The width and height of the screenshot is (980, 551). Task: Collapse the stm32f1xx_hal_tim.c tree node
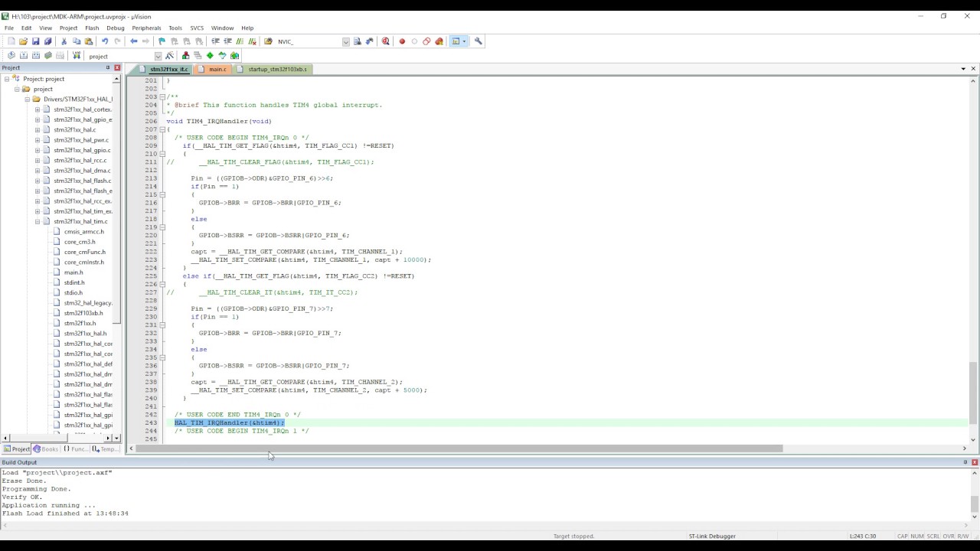point(37,221)
